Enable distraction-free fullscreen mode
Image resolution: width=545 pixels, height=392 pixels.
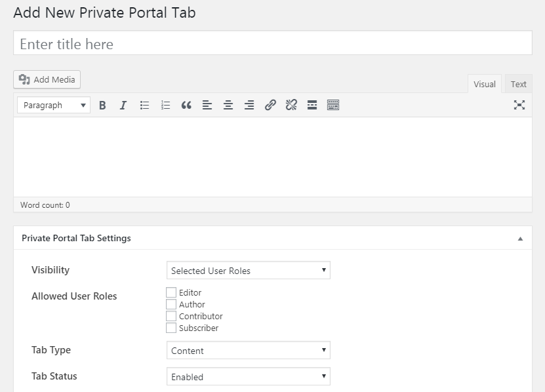(519, 105)
